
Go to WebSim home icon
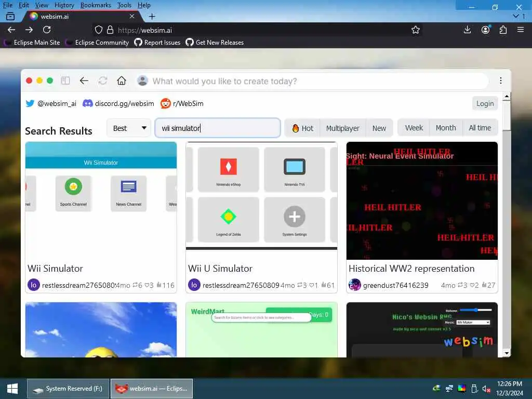point(122,81)
